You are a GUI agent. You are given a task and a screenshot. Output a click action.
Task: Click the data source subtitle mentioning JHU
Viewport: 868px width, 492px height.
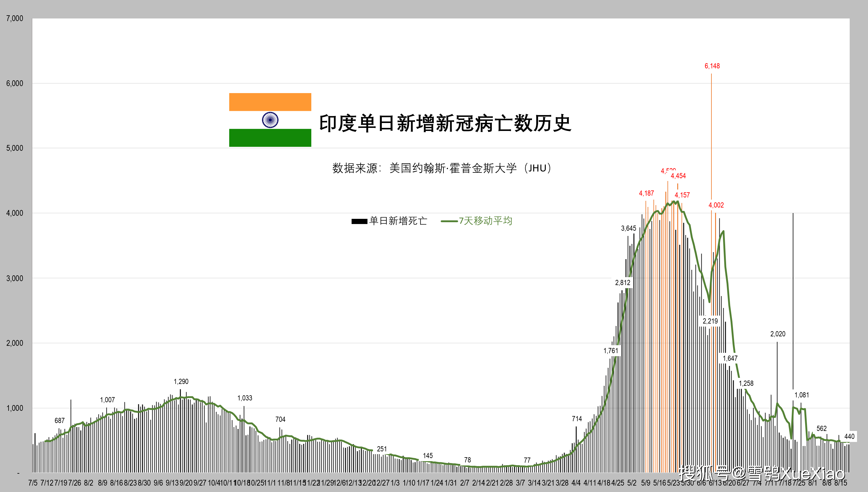[442, 168]
